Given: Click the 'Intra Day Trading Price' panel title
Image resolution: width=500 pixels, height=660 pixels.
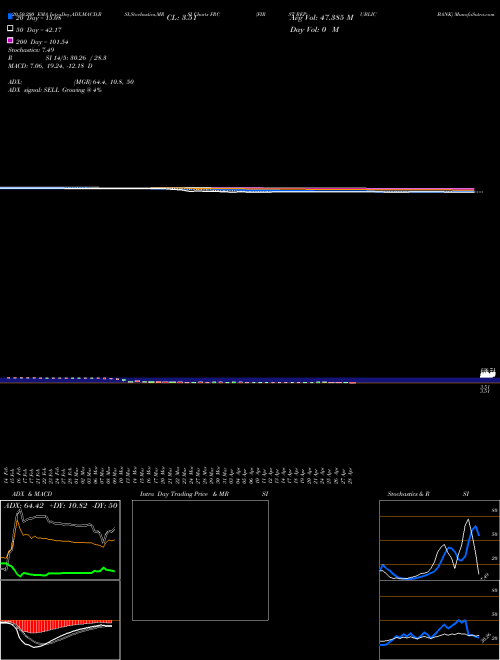Looking at the screenshot, I should 174,494.
